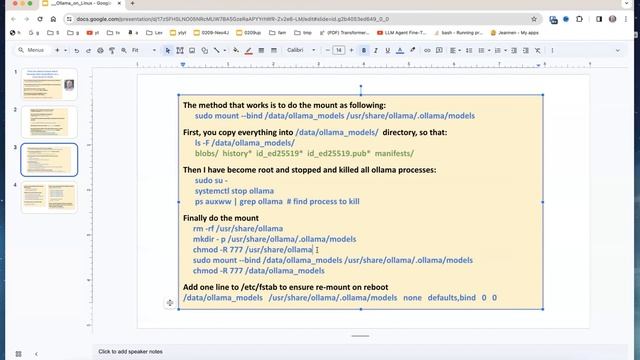
Task: Select the Line tool
Action: pyautogui.click(x=217, y=51)
